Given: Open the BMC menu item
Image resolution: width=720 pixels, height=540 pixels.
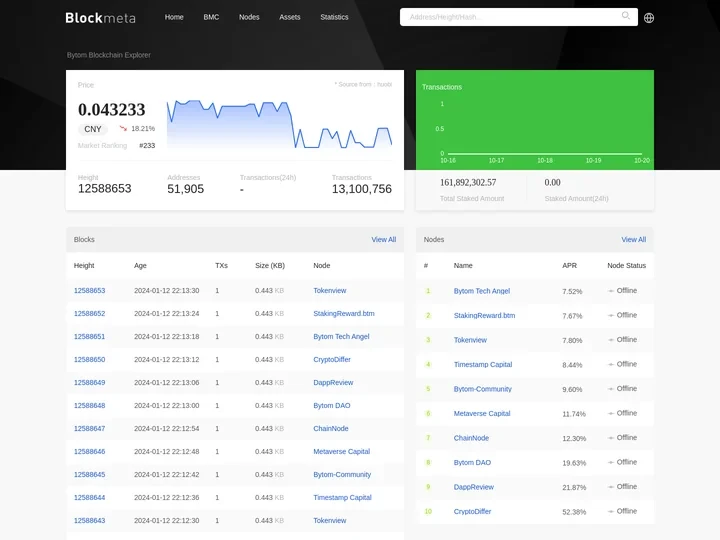Looking at the screenshot, I should click(211, 17).
